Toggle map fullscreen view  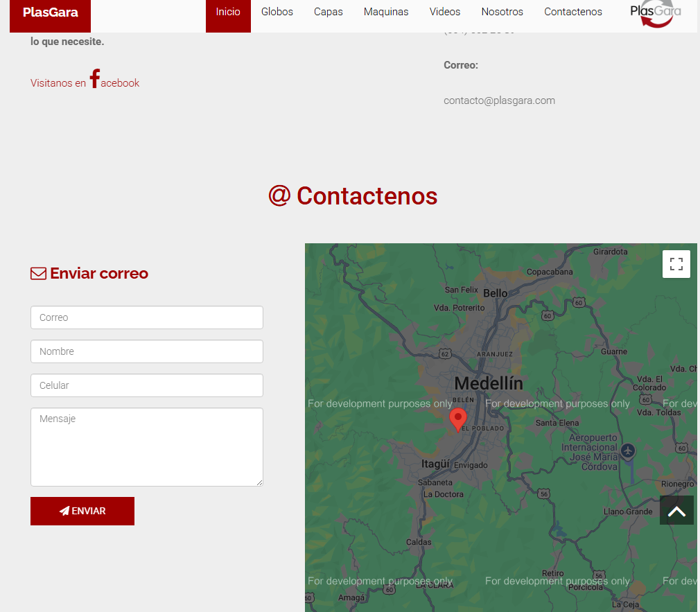(x=676, y=264)
